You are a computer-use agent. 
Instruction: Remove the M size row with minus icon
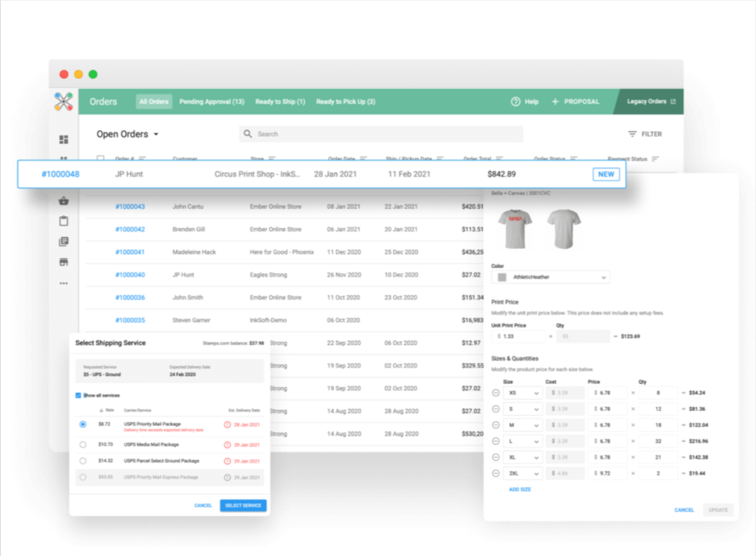click(495, 425)
